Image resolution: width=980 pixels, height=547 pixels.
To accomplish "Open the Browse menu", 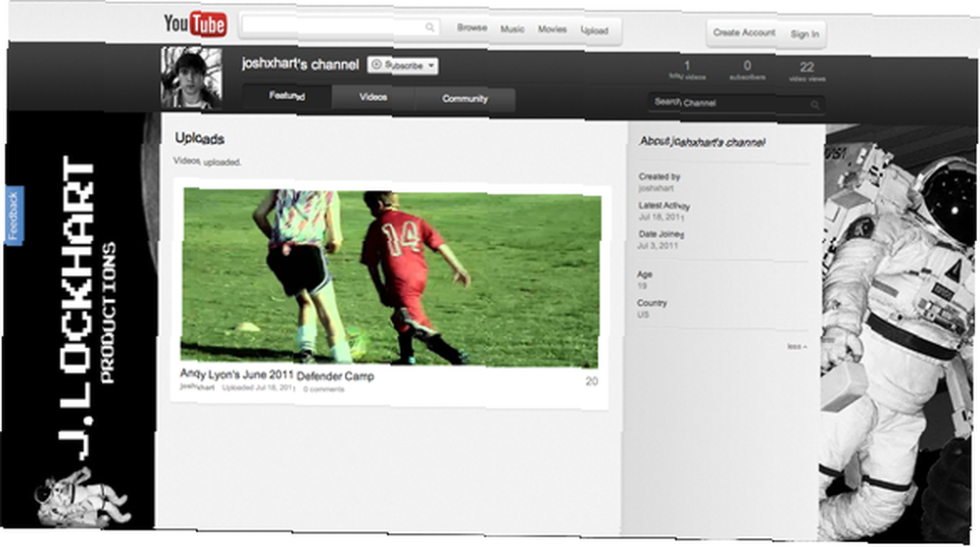I will [472, 27].
